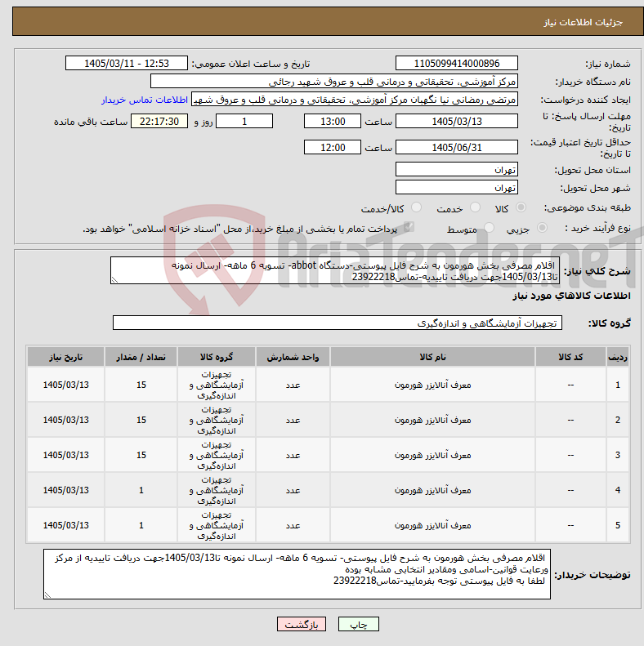644x646 pixels.
Task: Click معرف آنالایزر هورمون in row 3
Action: pos(432,455)
